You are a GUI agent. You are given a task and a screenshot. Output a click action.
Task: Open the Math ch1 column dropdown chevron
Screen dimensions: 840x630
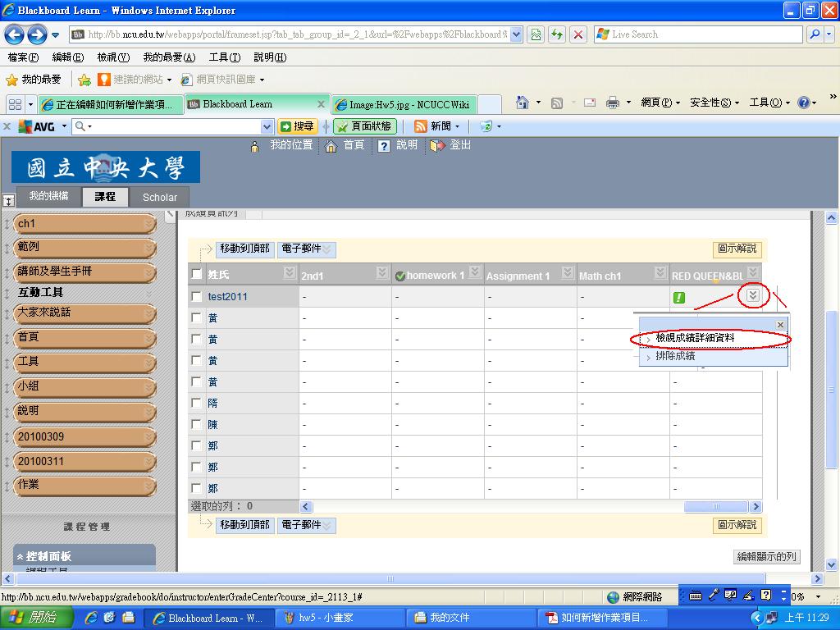[x=660, y=272]
